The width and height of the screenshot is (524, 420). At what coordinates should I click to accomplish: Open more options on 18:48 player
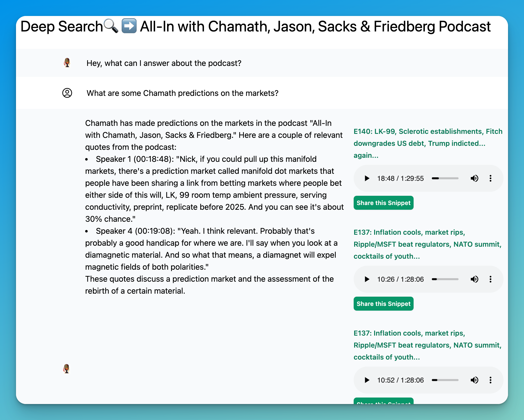click(x=491, y=178)
